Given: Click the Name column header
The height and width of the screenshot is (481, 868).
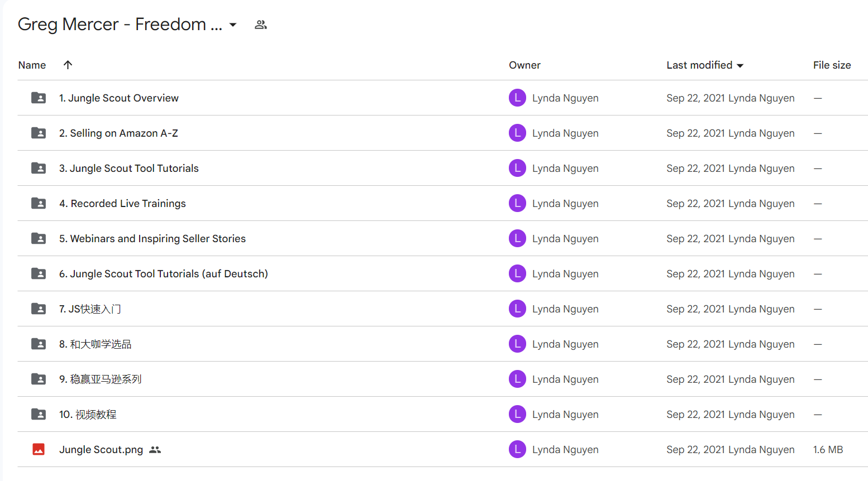Looking at the screenshot, I should [32, 65].
